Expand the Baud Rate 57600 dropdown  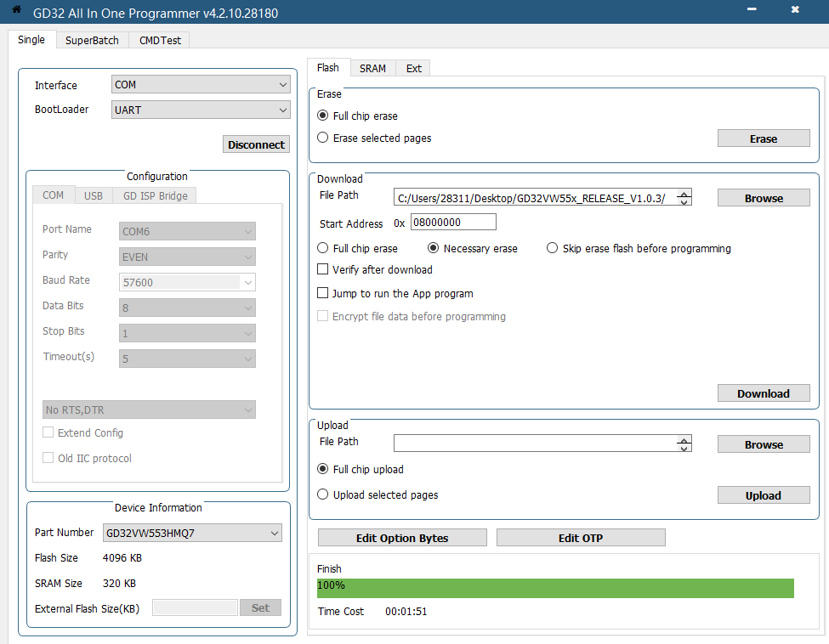click(x=187, y=282)
